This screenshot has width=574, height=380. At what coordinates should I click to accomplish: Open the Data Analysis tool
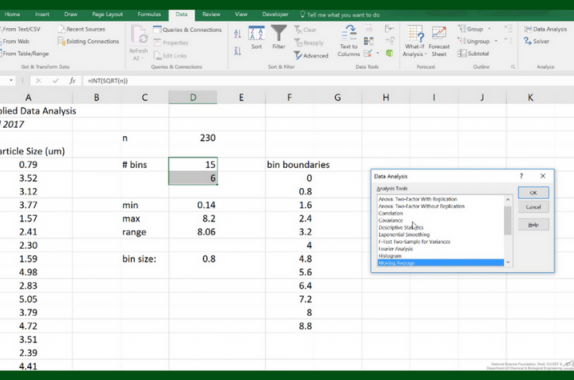545,29
